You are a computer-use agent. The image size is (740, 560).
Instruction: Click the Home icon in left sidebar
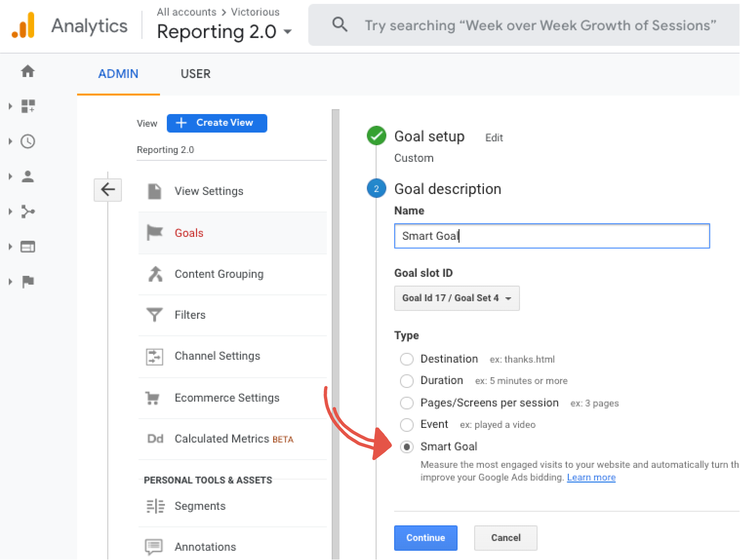28,71
